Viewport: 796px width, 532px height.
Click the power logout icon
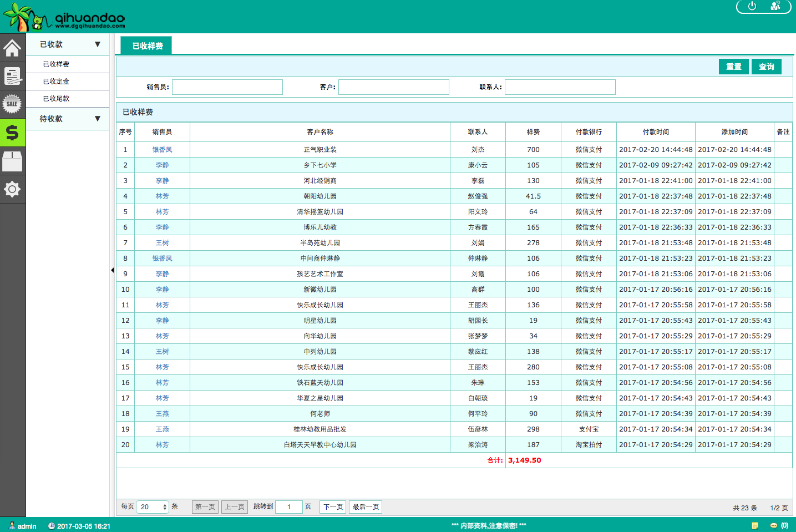click(752, 6)
